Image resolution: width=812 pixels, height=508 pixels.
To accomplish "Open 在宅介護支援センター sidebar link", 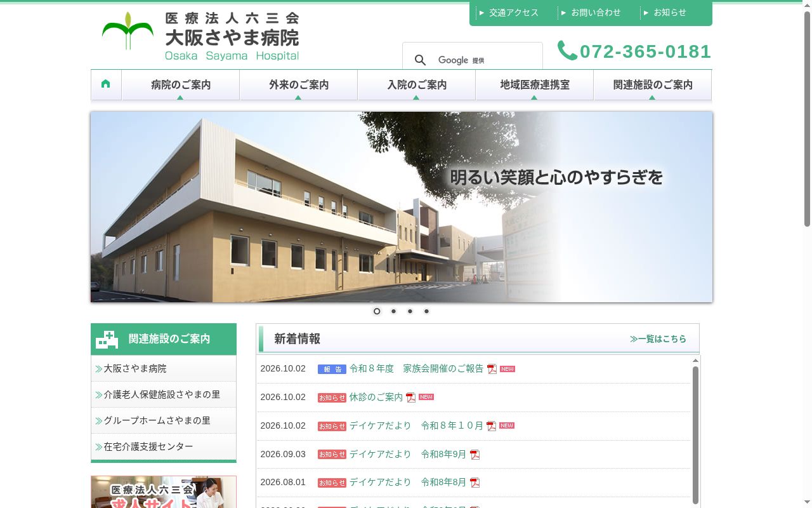I will [164, 446].
